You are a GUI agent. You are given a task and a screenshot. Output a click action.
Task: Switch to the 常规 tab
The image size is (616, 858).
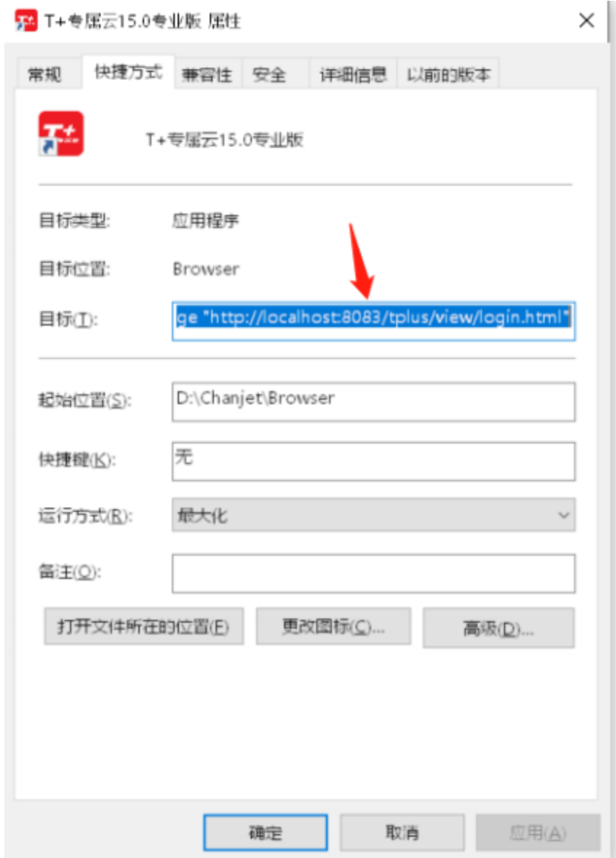[45, 74]
